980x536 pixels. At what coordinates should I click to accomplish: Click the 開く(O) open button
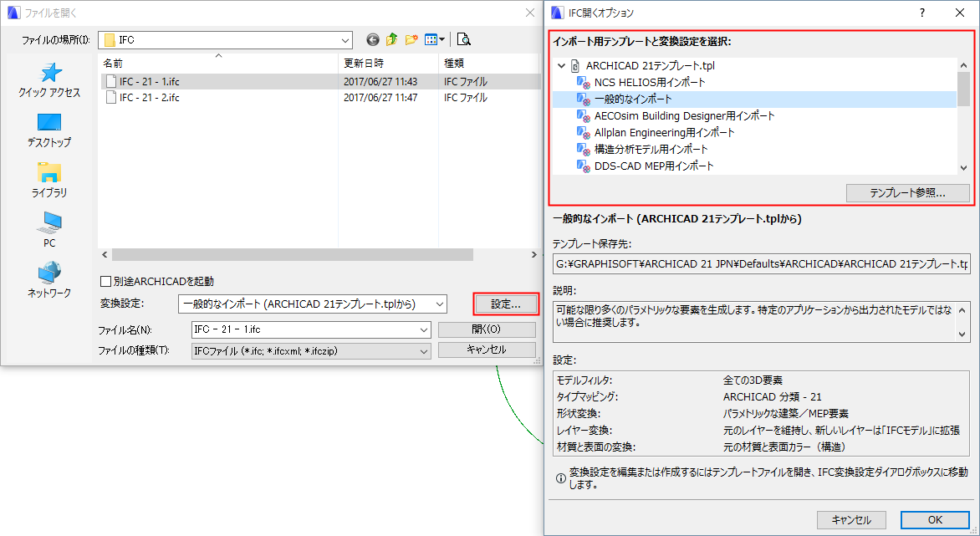point(487,329)
